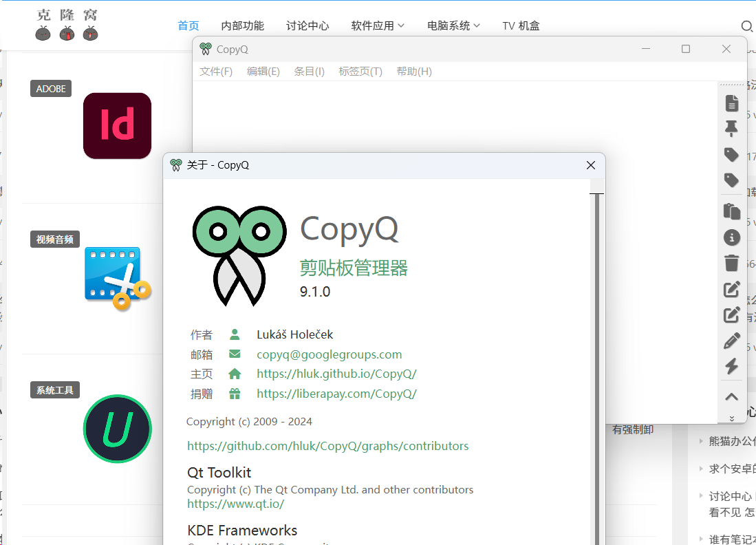Open the copyq@googlegroups.com email link

(x=330, y=354)
